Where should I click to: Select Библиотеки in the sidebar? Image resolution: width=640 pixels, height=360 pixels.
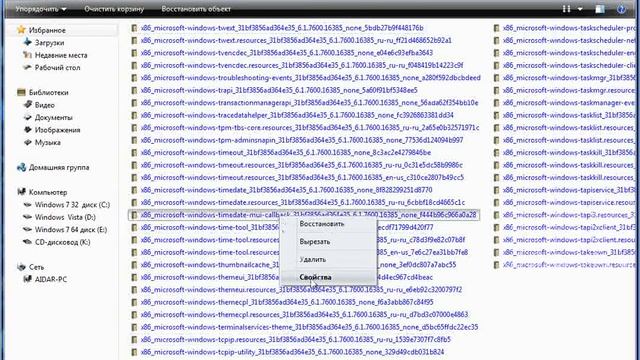[49, 93]
